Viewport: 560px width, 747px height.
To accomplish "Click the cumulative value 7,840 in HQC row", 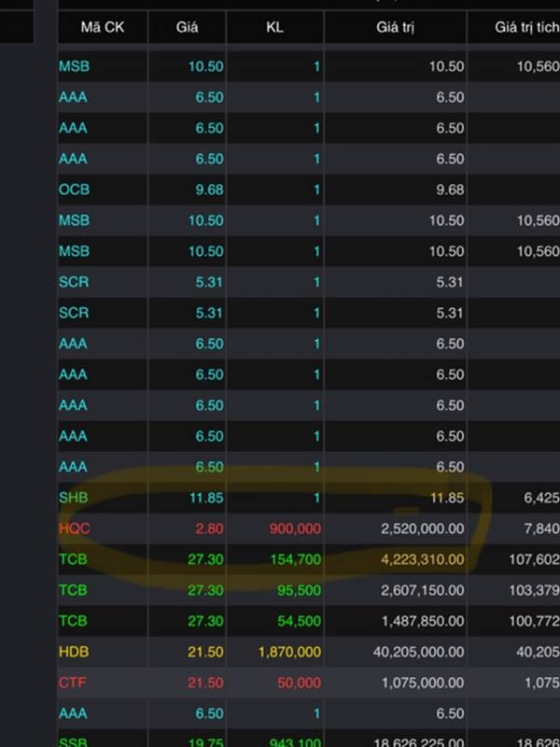I will pos(542,529).
